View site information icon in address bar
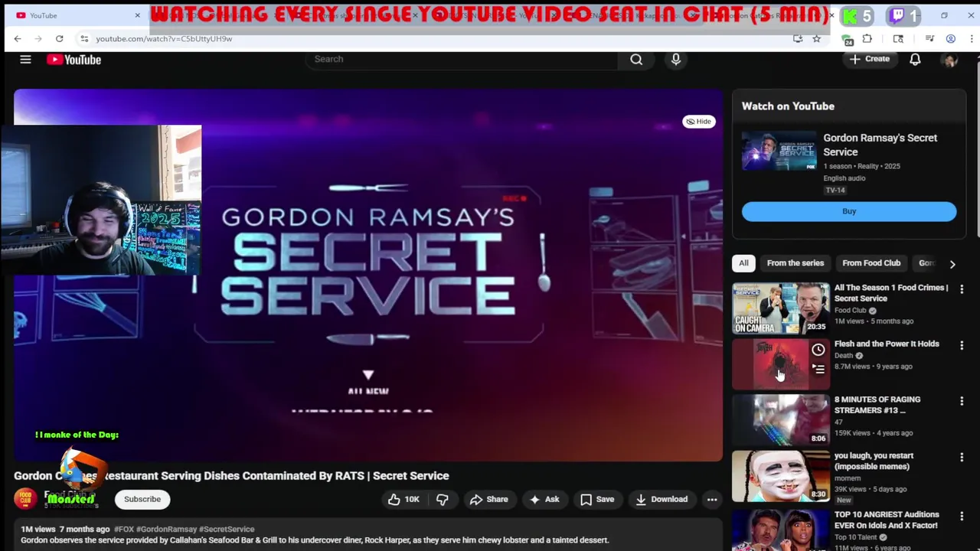This screenshot has width=980, height=551. click(x=84, y=38)
